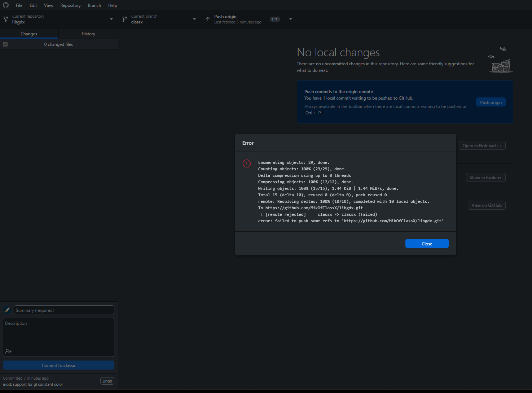Click the commit author avatar icon

[7, 310]
